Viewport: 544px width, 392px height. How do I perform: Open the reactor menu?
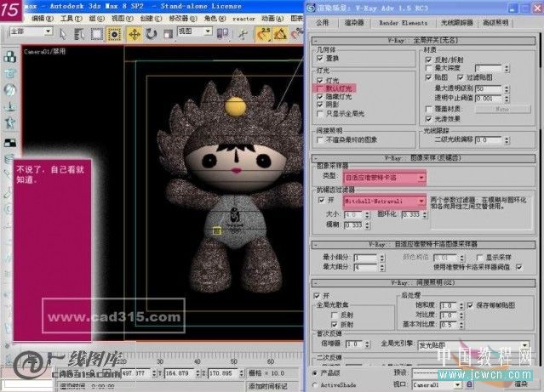click(x=243, y=19)
